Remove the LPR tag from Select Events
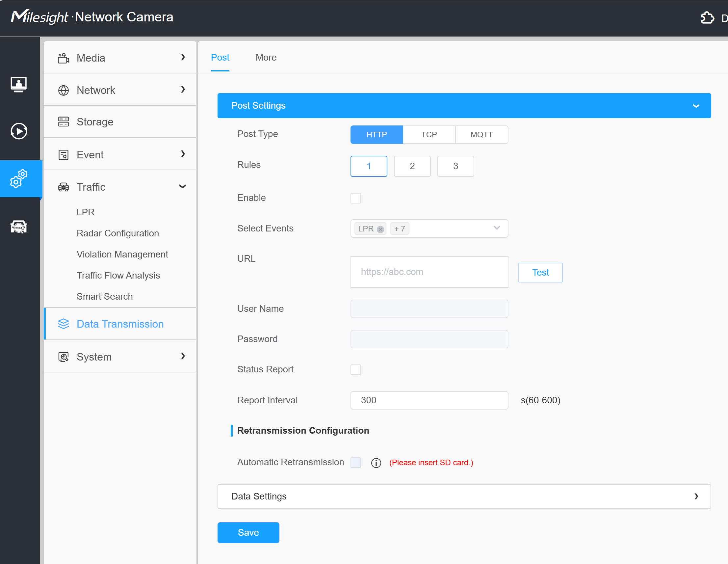The image size is (728, 564). 380,229
